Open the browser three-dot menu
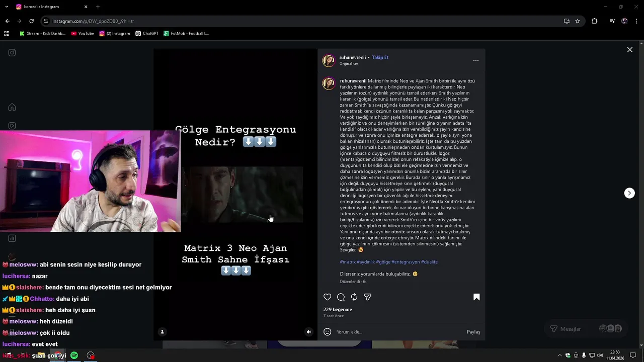Screen dimensions: 644x362 tap(636, 21)
